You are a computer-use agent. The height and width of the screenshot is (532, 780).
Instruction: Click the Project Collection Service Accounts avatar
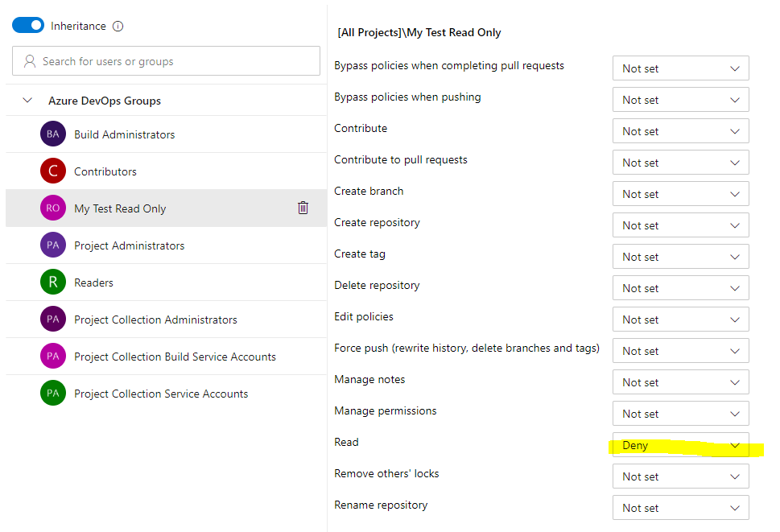pos(53,394)
